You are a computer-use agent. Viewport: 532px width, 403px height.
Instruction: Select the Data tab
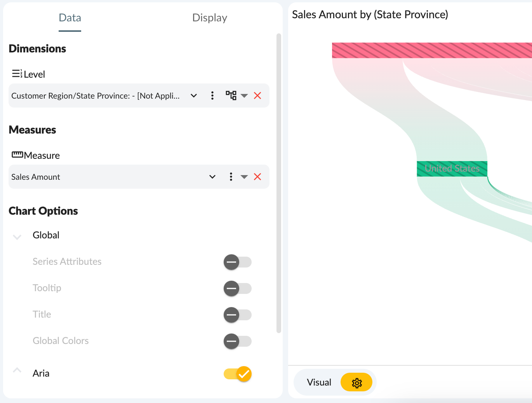[70, 18]
